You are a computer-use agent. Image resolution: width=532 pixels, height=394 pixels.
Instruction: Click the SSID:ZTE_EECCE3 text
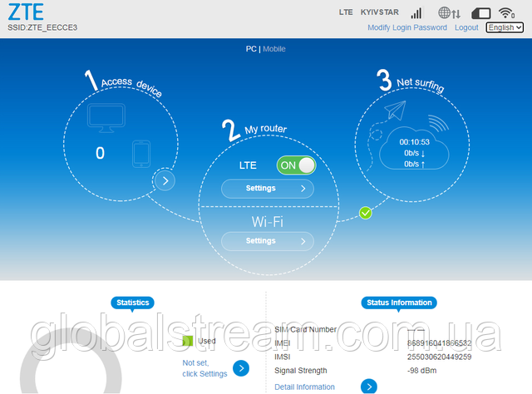(x=42, y=27)
